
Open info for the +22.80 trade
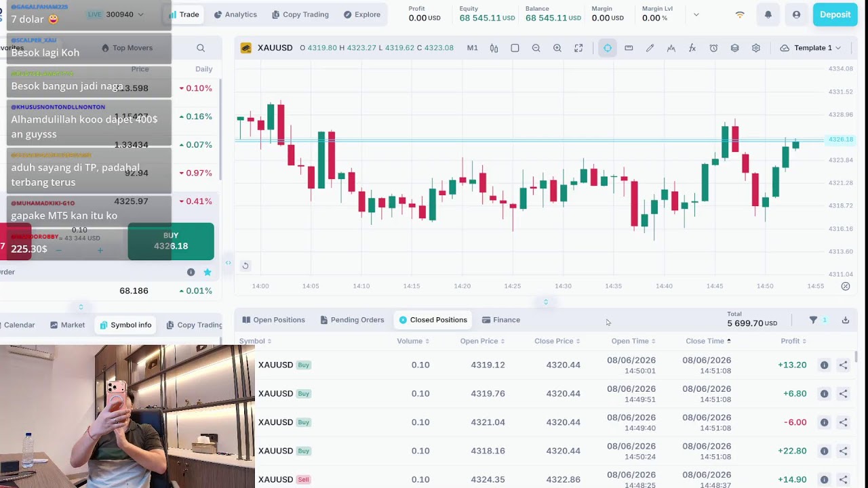click(x=824, y=451)
